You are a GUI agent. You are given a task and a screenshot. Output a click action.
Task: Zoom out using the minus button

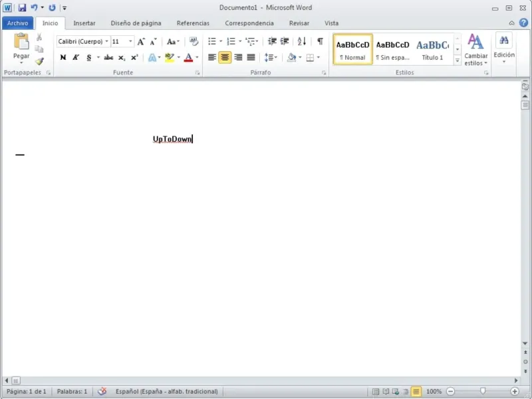[x=450, y=392]
